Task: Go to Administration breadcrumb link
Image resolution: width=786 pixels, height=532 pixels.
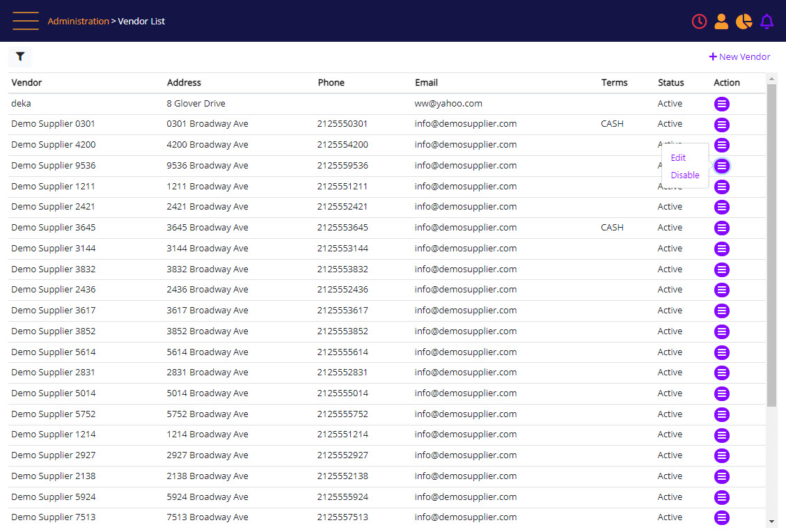Action: pos(78,21)
